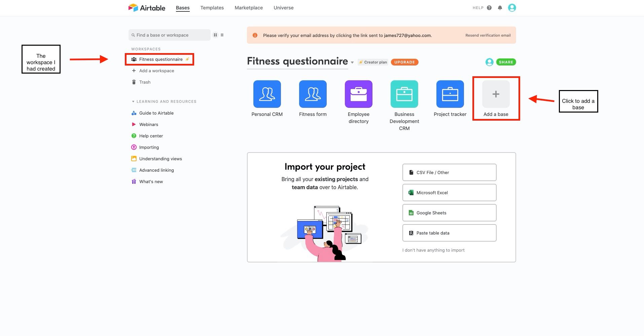Click the orange UPGRADE button
Image resolution: width=644 pixels, height=336 pixels.
pyautogui.click(x=404, y=62)
